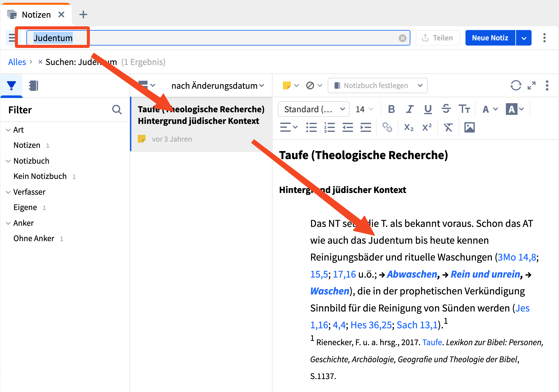
Task: Collapse the Art filter group
Action: click(x=8, y=130)
